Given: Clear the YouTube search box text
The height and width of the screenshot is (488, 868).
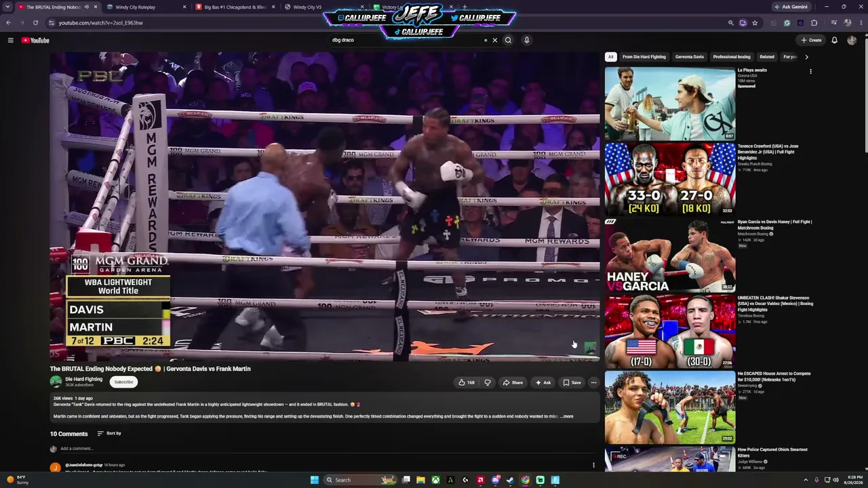Looking at the screenshot, I should pos(495,40).
